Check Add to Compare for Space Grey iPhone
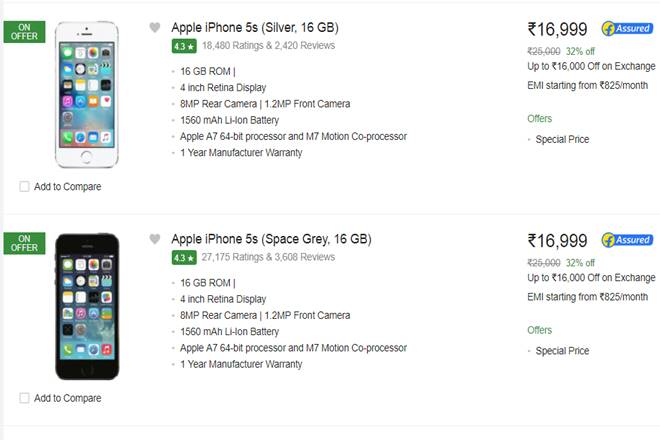 (x=24, y=398)
